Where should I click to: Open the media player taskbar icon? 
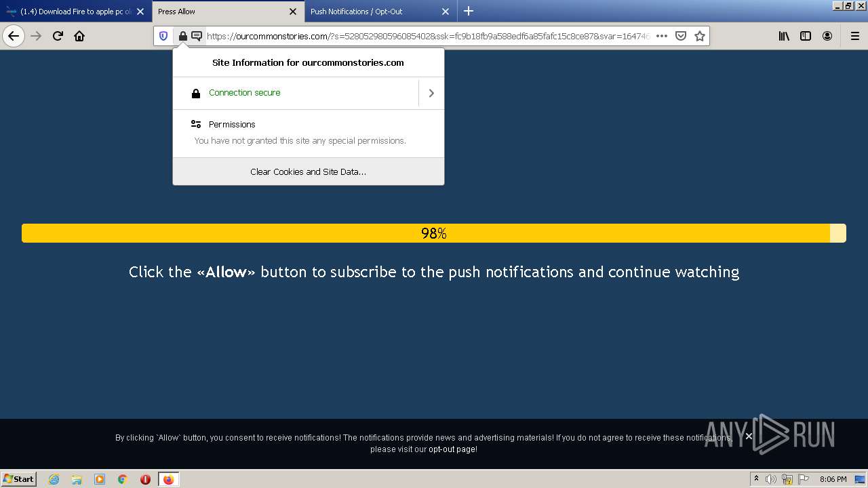tap(100, 479)
